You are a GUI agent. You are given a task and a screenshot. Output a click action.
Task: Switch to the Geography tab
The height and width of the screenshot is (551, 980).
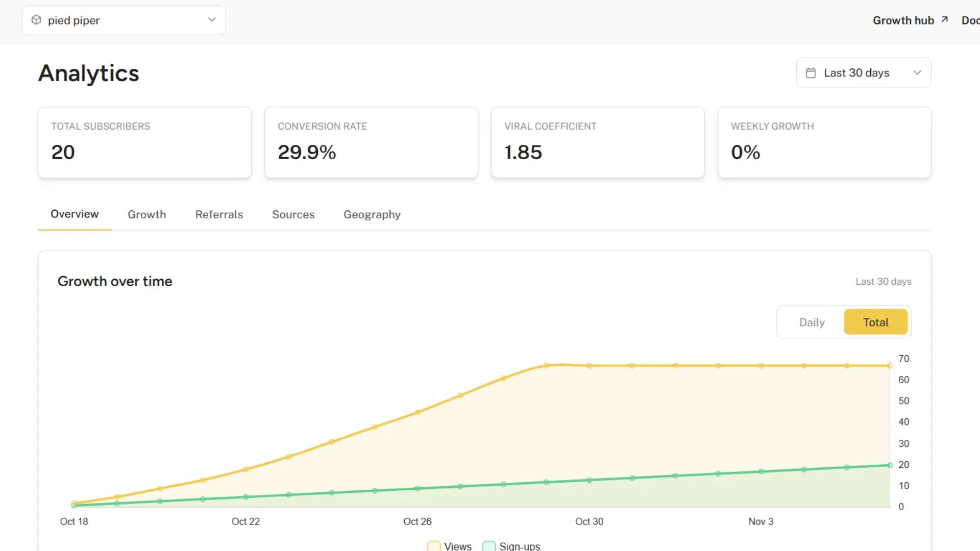pos(372,214)
